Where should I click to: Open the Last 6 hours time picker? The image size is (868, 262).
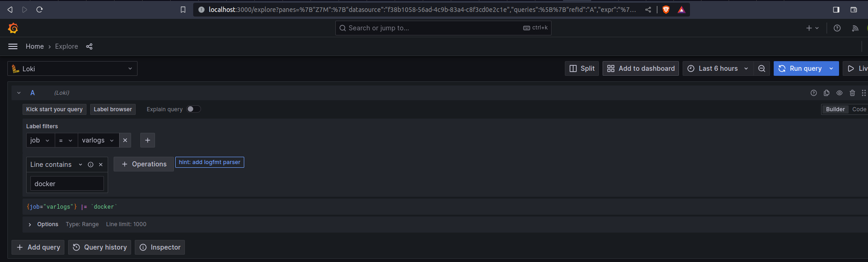(x=718, y=68)
